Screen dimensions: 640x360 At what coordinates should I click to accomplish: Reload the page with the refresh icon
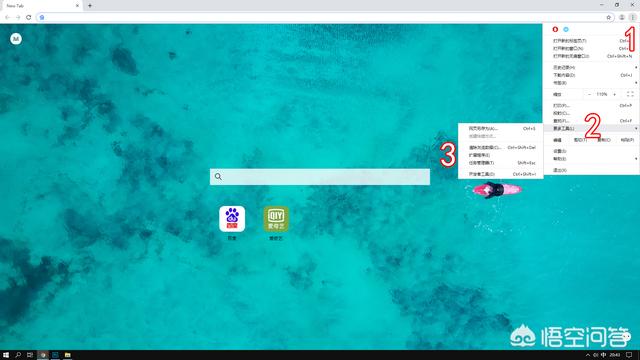pyautogui.click(x=29, y=17)
